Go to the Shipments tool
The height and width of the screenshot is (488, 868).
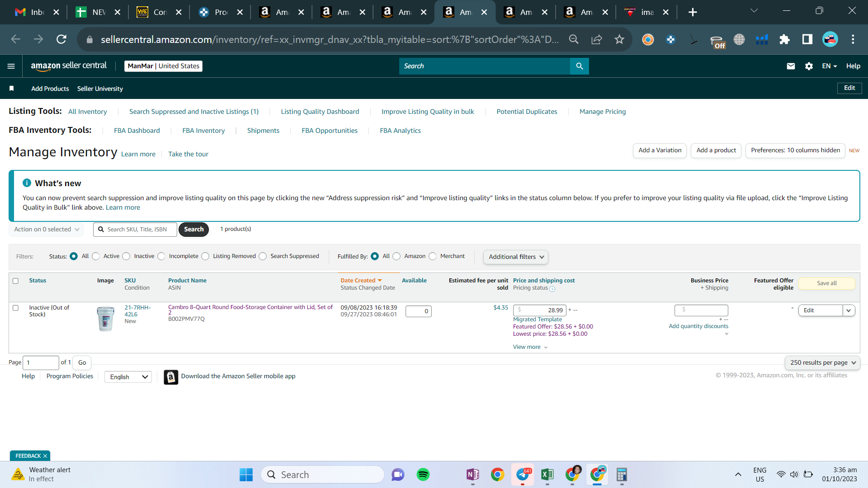click(263, 131)
